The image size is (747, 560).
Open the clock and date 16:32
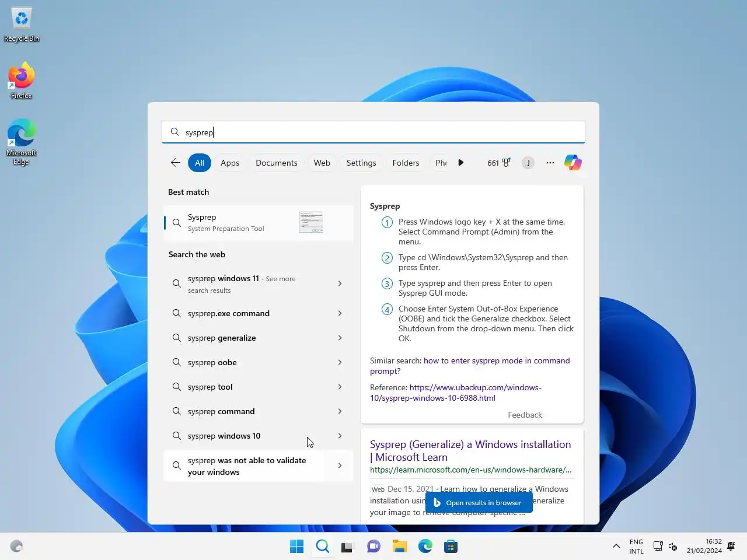tap(704, 546)
